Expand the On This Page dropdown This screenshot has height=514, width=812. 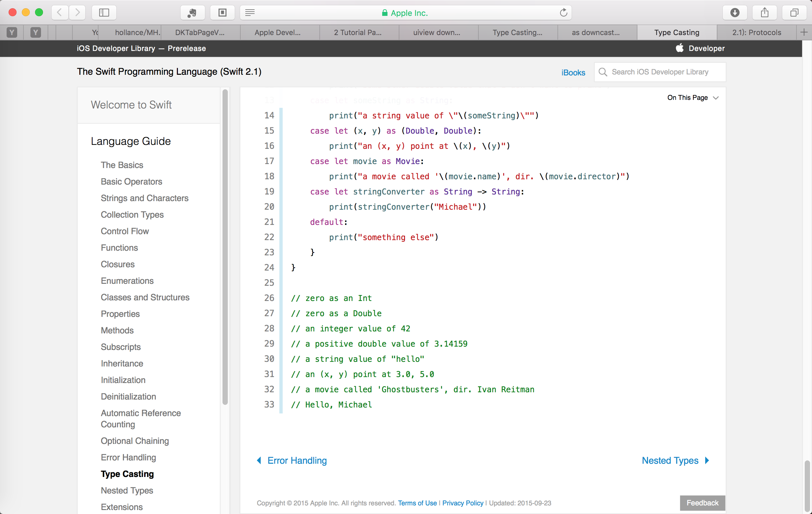coord(693,98)
